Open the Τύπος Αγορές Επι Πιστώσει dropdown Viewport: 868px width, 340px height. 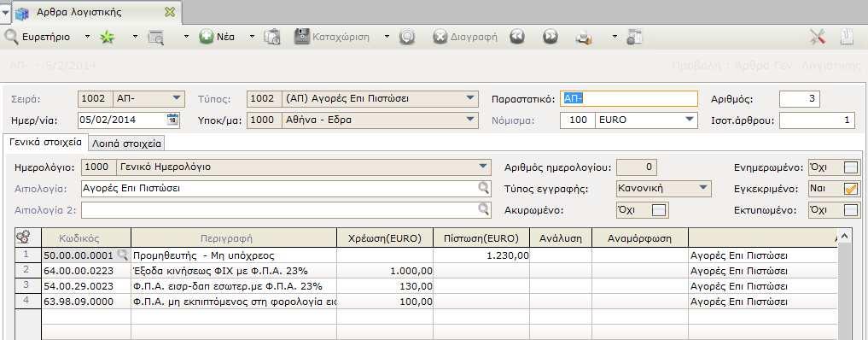pos(470,98)
